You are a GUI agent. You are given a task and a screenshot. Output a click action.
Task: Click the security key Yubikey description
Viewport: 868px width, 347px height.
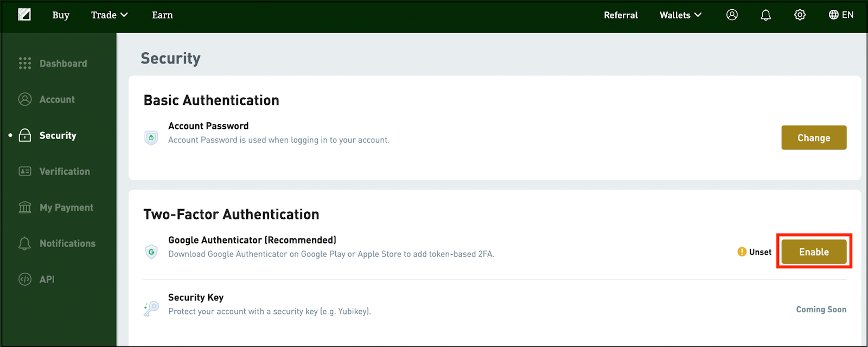pyautogui.click(x=270, y=311)
